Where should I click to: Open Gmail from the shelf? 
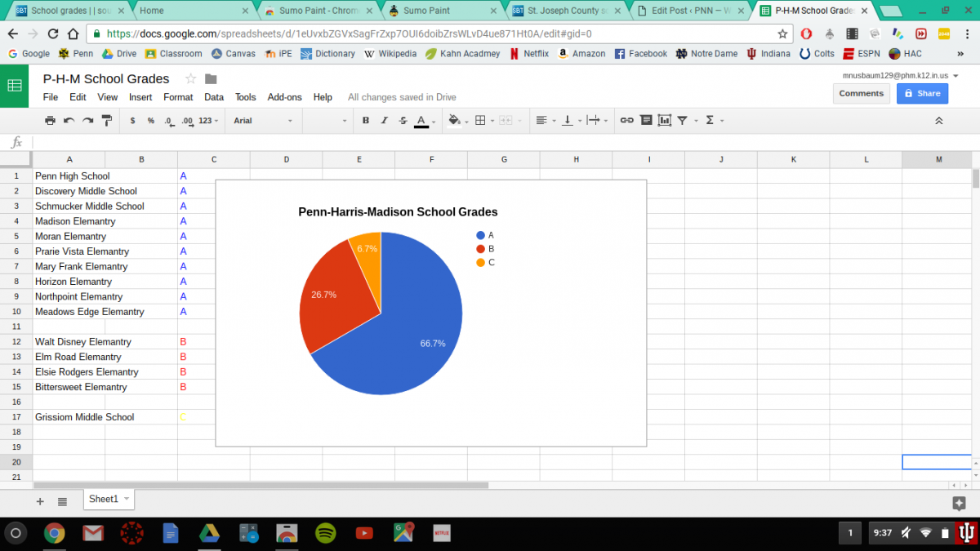click(92, 534)
